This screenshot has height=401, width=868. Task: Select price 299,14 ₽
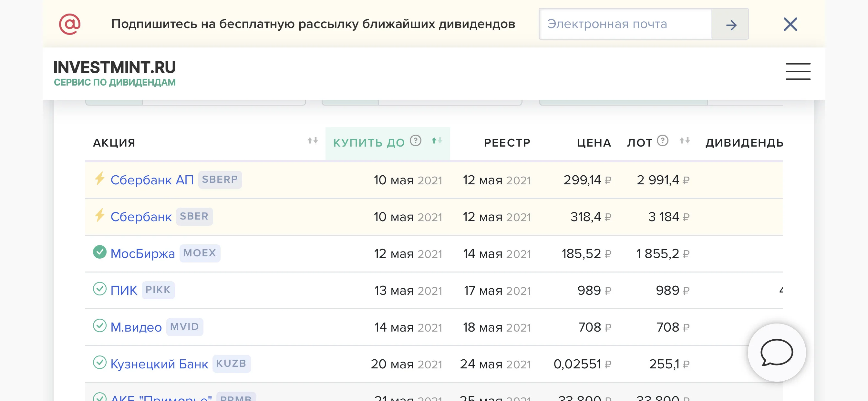(x=587, y=180)
